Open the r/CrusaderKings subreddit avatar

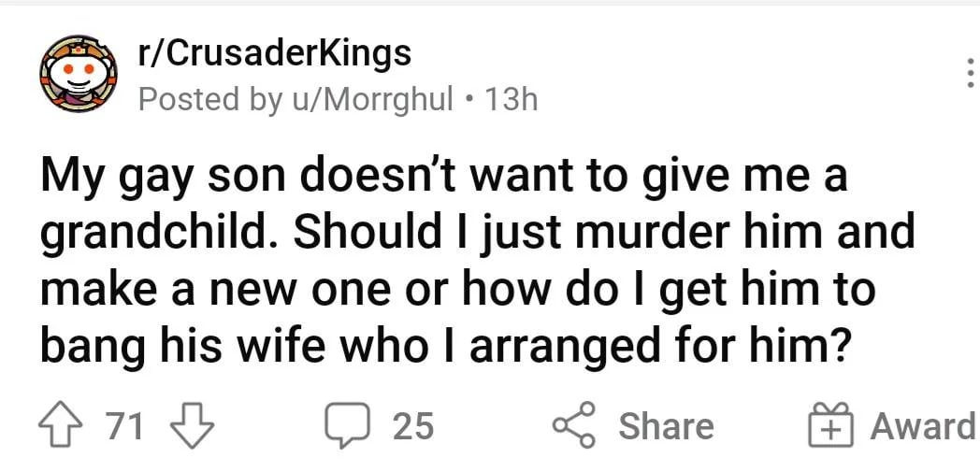pyautogui.click(x=79, y=74)
